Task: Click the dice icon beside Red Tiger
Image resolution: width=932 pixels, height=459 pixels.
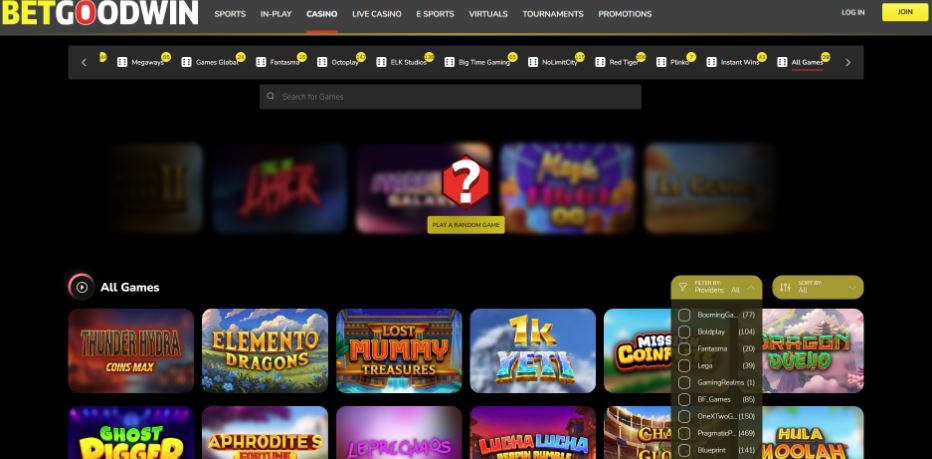Action: [600, 62]
